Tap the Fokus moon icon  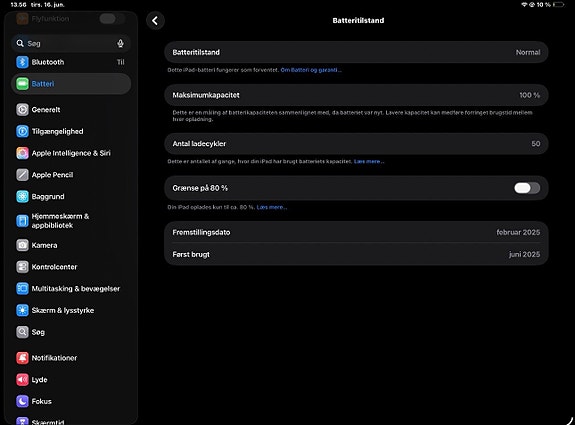[22, 401]
